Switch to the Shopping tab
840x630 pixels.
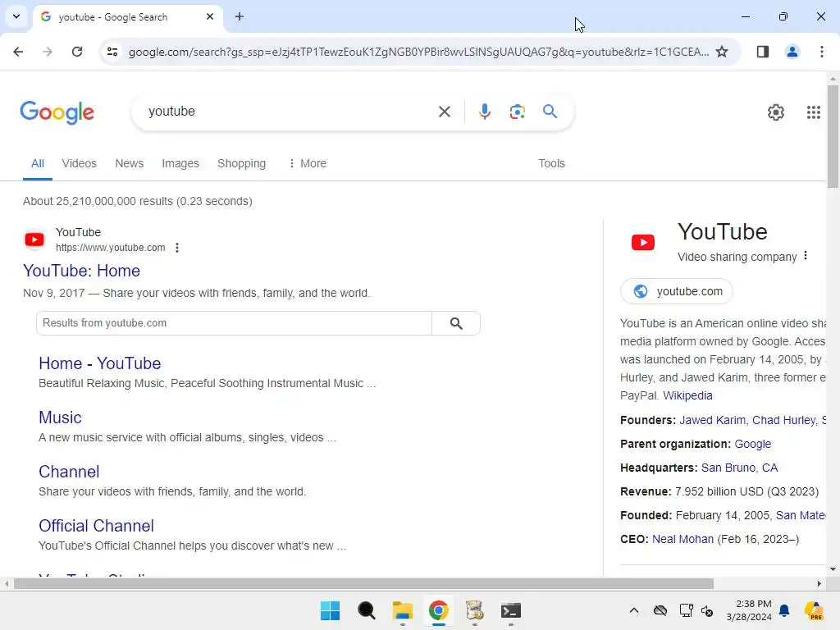point(242,163)
